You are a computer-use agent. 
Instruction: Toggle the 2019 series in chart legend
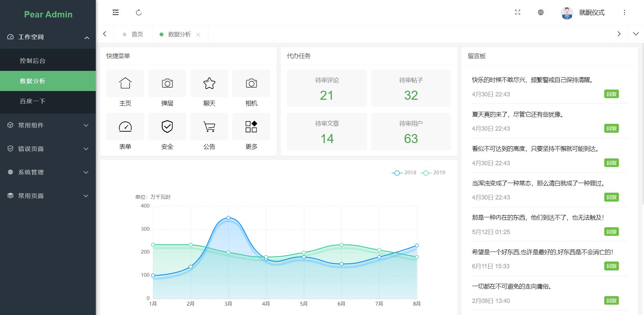433,173
